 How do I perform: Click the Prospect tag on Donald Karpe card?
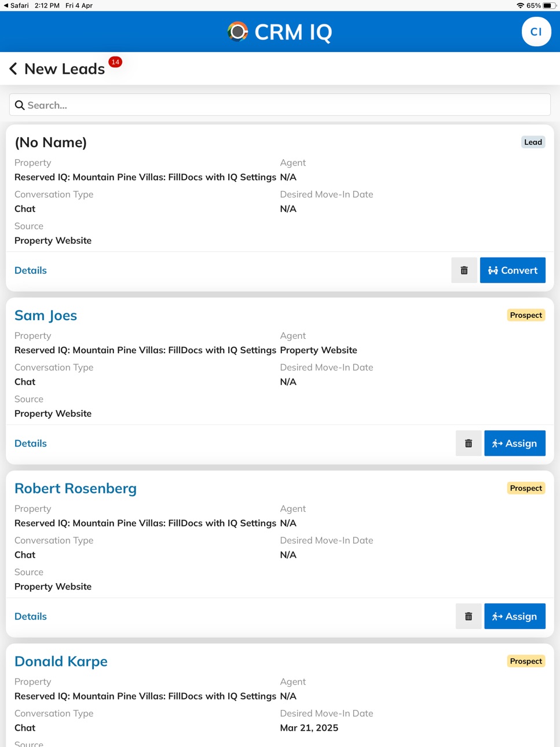[x=526, y=661]
